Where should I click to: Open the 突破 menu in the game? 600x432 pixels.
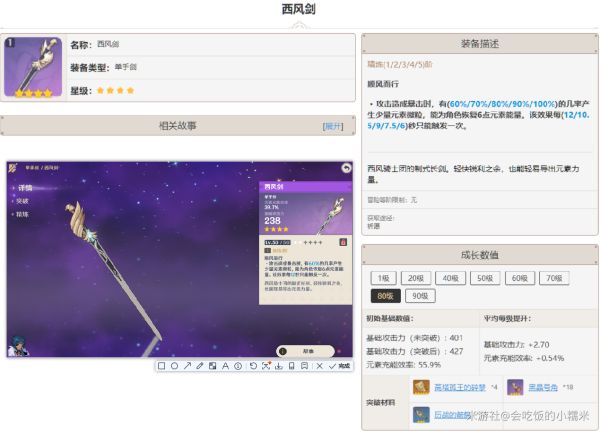coord(23,201)
